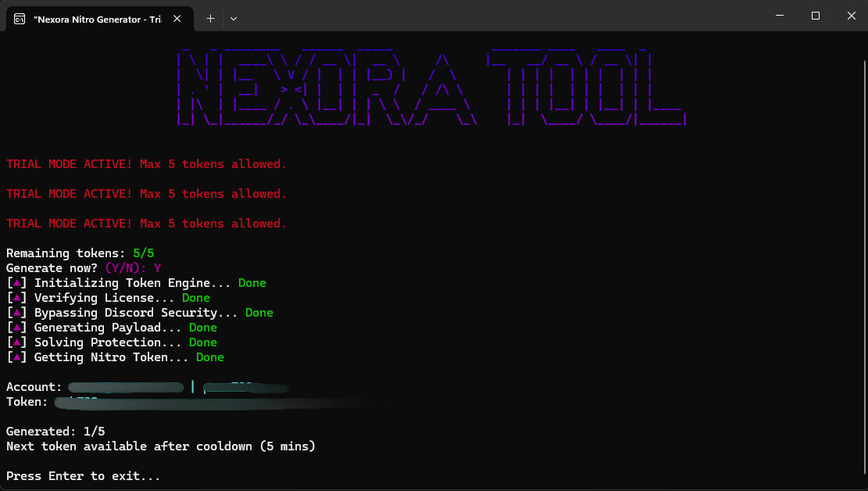Open a new terminal tab with the plus icon
The width and height of the screenshot is (868, 491).
pos(209,17)
